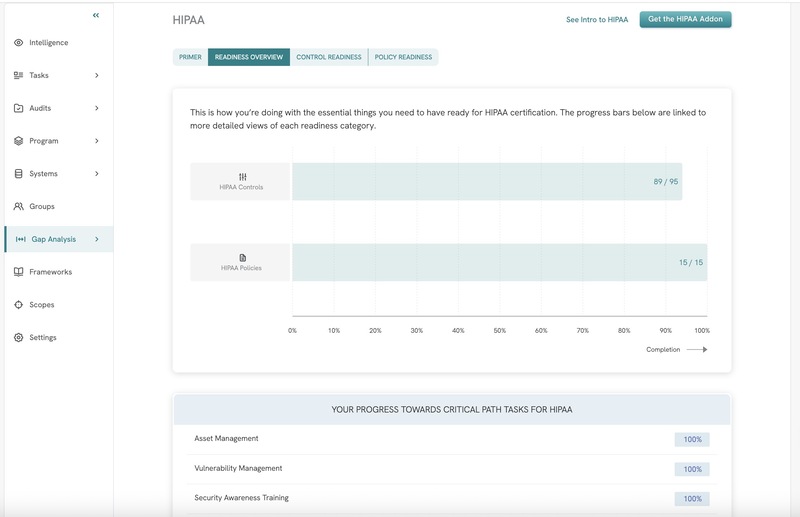Collapse the sidebar with double-chevron icon
The image size is (800, 517).
click(x=96, y=15)
